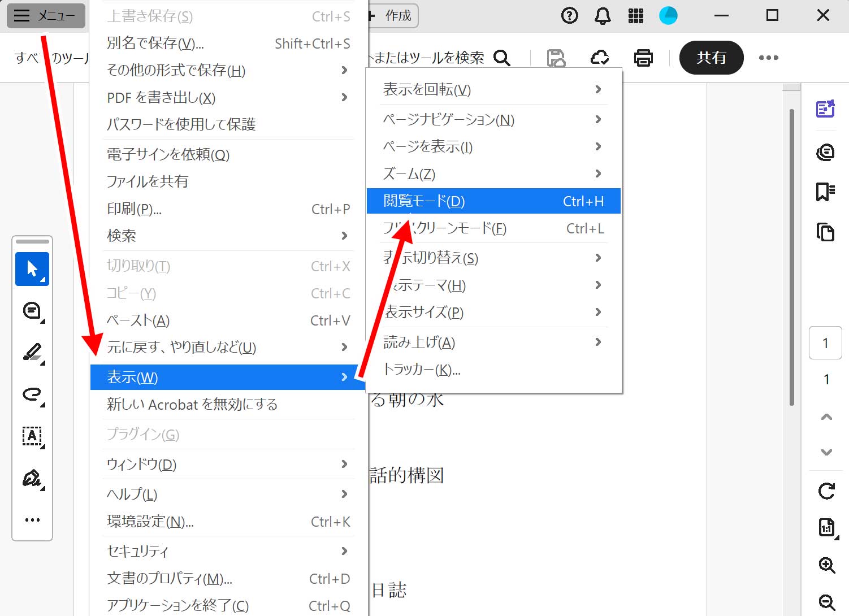This screenshot has height=616, width=849.
Task: Expand 表示を回転(V) submenu
Action: (x=493, y=89)
